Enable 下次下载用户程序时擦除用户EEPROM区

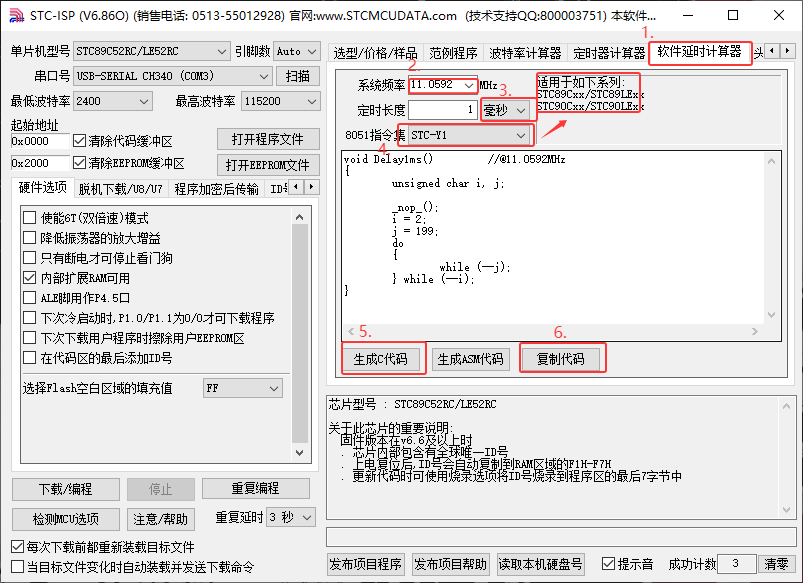pyautogui.click(x=30, y=338)
